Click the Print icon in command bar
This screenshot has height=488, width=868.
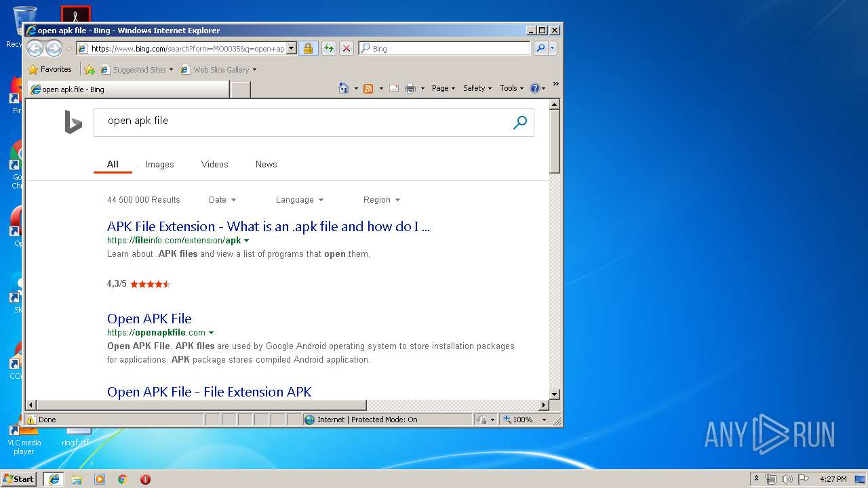point(410,88)
